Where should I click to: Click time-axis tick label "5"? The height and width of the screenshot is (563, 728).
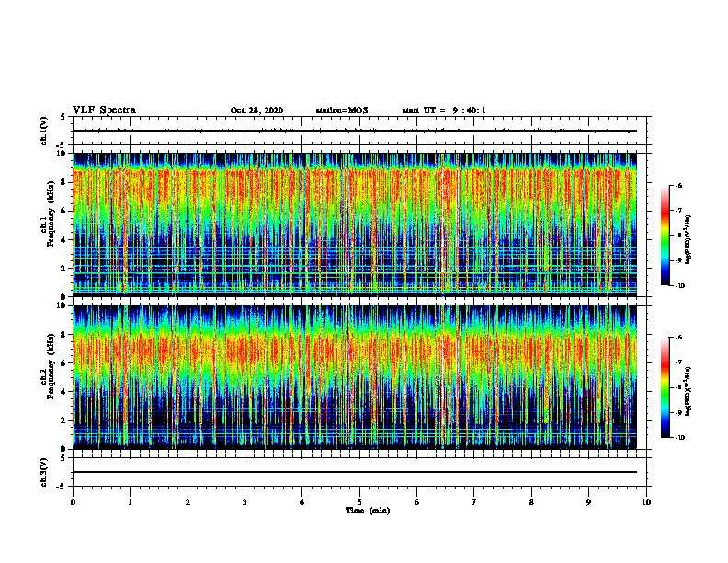pyautogui.click(x=359, y=502)
